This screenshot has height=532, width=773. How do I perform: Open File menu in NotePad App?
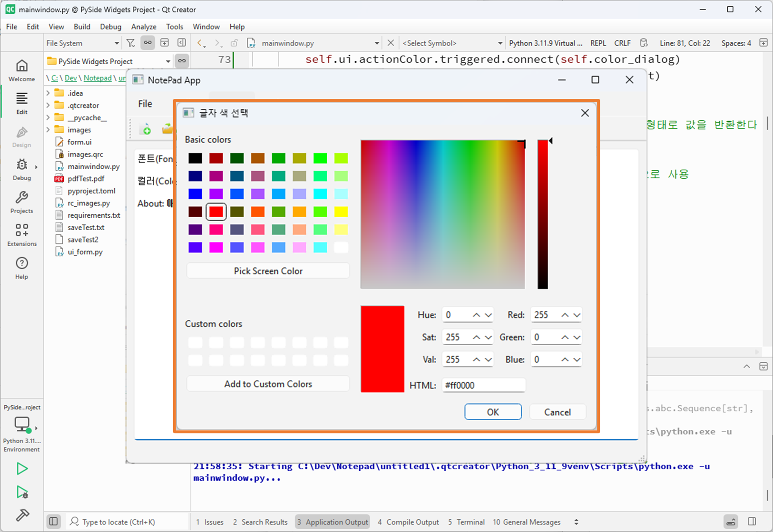click(x=145, y=104)
